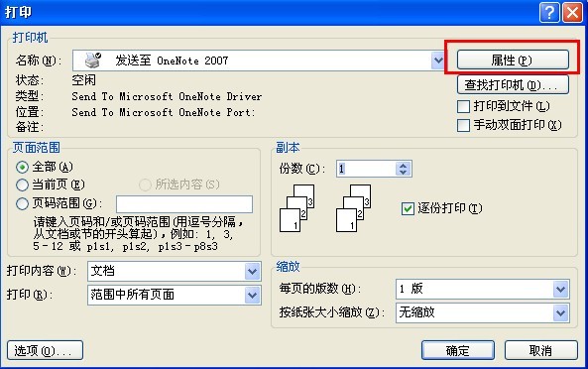
Task: Enable 手动双面打印(X) checkbox
Action: click(463, 125)
